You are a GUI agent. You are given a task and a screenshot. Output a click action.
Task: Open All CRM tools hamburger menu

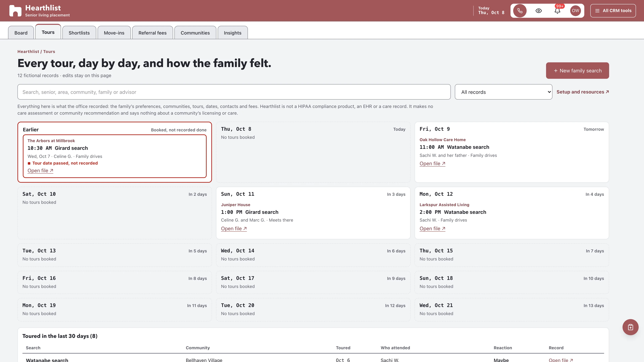coord(613,11)
